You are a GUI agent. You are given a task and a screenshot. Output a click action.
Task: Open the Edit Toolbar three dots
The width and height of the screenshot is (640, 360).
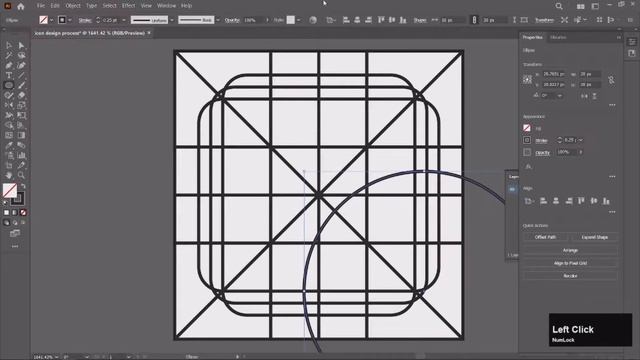click(15, 247)
